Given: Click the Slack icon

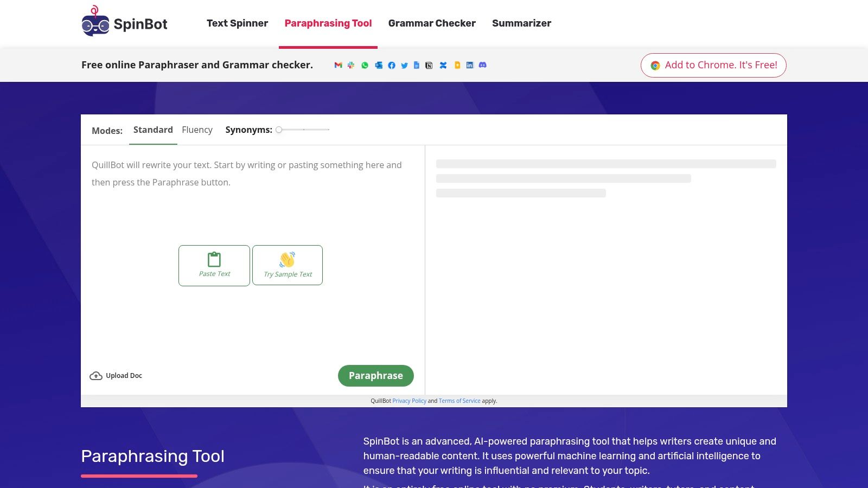Looking at the screenshot, I should point(351,65).
